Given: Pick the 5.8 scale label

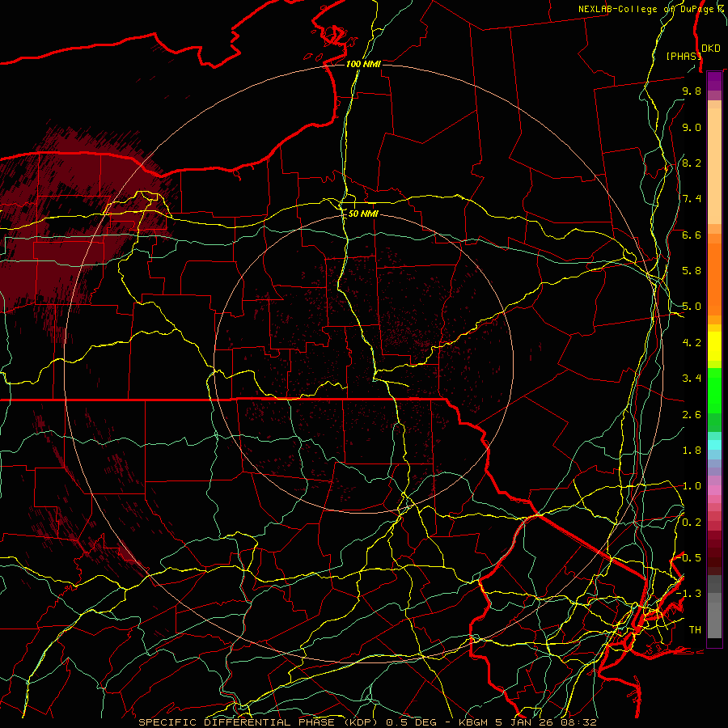Looking at the screenshot, I should click(692, 271).
